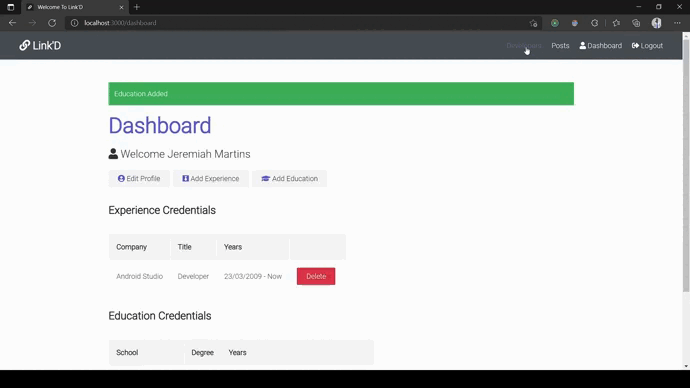This screenshot has width=690, height=388.
Task: Click the blue-and-orange round extension icon
Action: click(x=575, y=23)
